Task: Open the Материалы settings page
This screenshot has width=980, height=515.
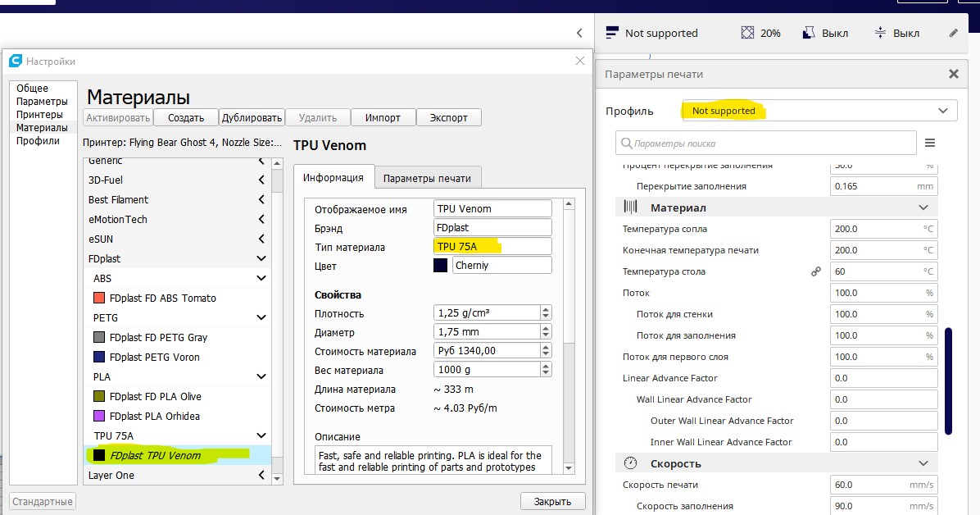Action: (x=42, y=128)
